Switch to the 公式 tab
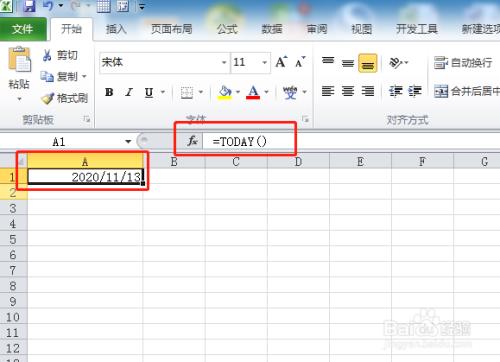The width and height of the screenshot is (500, 362). [227, 29]
